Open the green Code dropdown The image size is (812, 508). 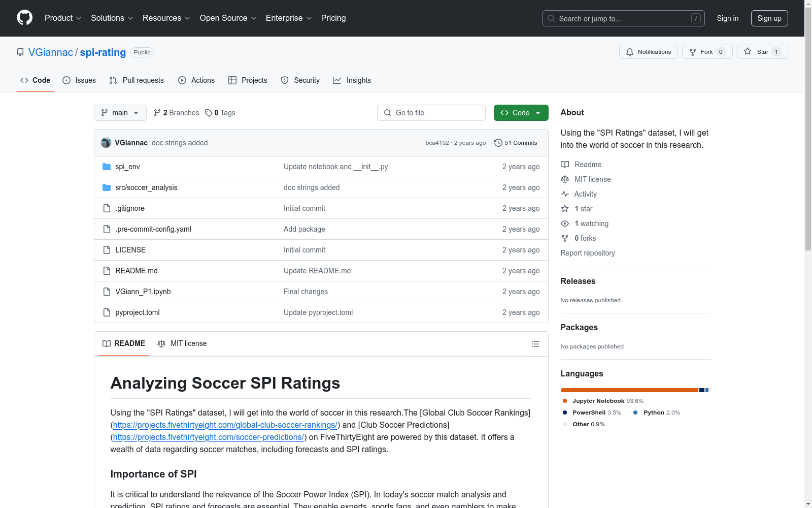pos(521,113)
